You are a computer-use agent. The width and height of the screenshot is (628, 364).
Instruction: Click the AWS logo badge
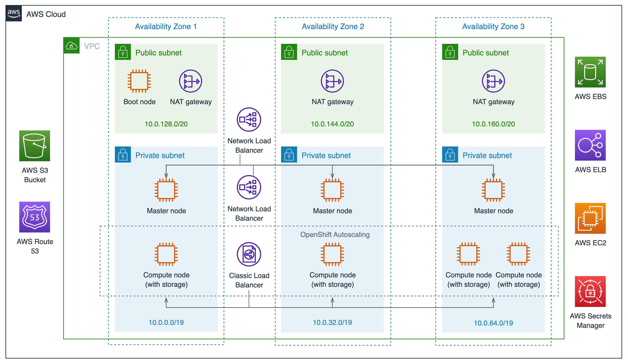coord(14,13)
